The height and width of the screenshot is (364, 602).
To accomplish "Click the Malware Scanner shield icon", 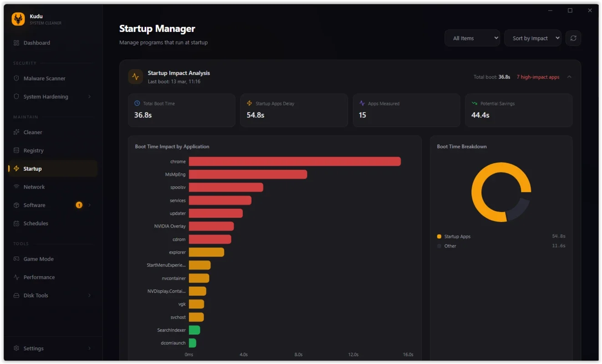I will 16,78.
